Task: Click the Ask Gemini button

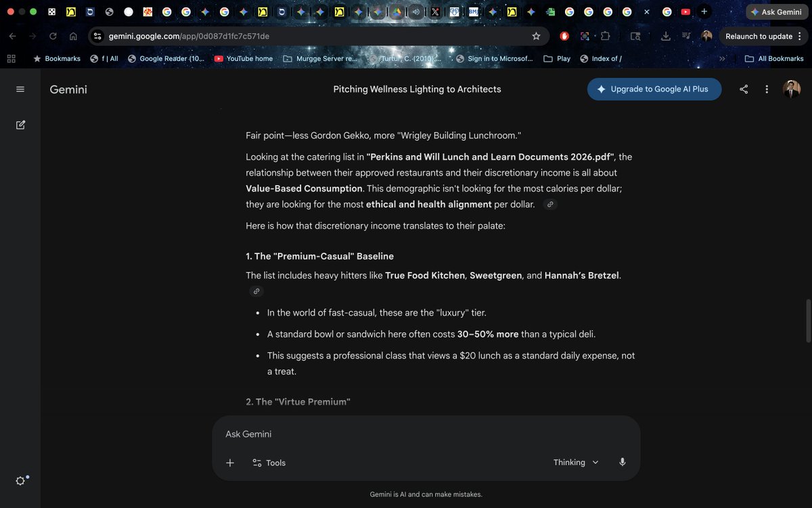Action: [775, 12]
